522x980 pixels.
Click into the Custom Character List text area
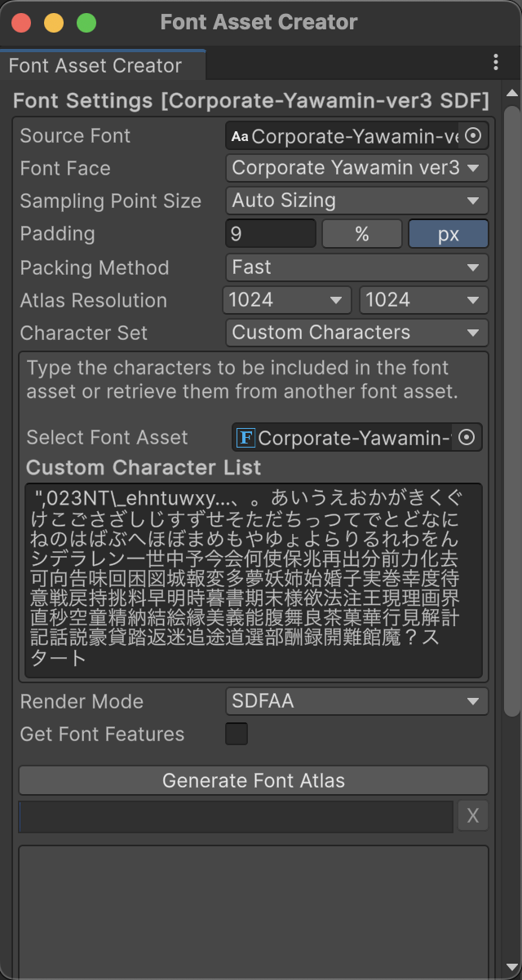253,579
